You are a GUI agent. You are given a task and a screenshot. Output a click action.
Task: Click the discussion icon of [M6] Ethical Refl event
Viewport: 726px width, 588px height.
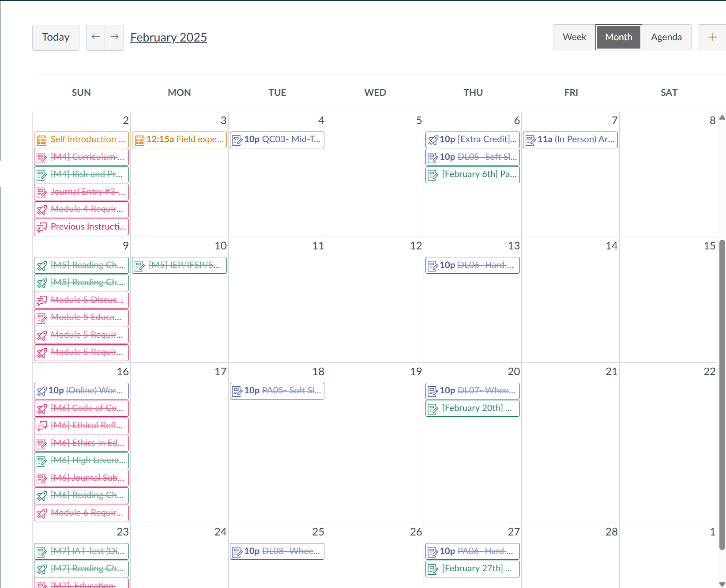pyautogui.click(x=41, y=426)
